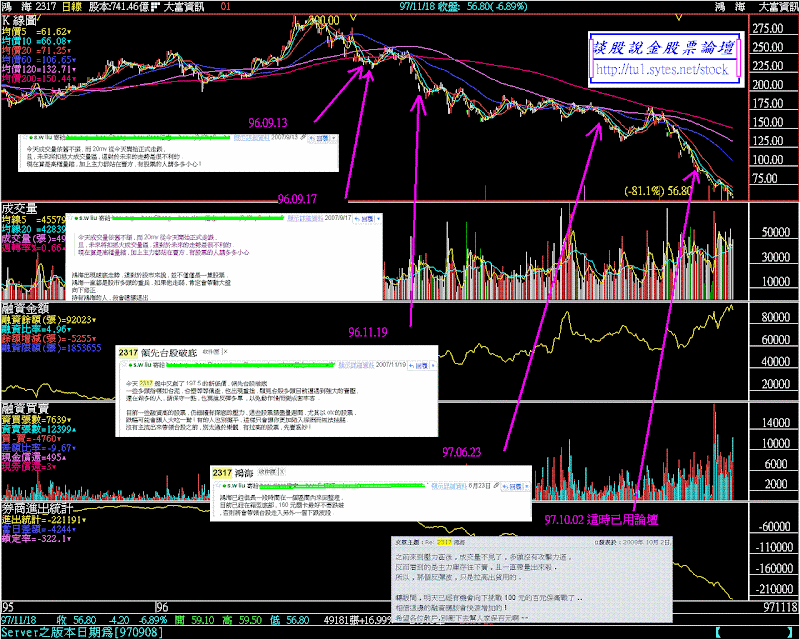The image size is (800, 640).
Task: Open reply options arrow on 2007/9/13 message
Action: (x=334, y=138)
